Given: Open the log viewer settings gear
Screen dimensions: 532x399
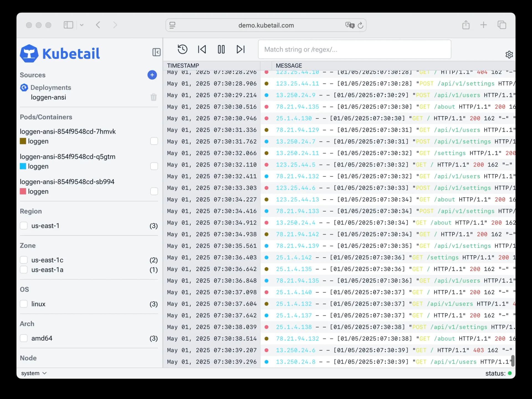Looking at the screenshot, I should pos(509,55).
